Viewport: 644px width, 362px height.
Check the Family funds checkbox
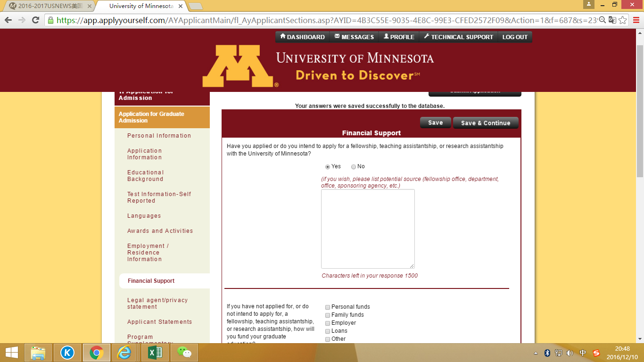(328, 315)
